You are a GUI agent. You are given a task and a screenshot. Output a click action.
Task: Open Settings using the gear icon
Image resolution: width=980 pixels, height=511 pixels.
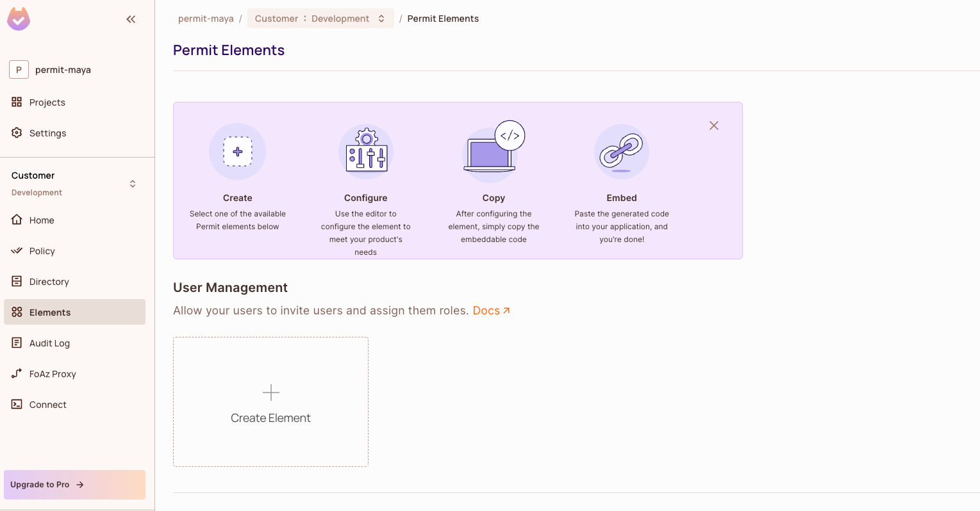point(16,133)
